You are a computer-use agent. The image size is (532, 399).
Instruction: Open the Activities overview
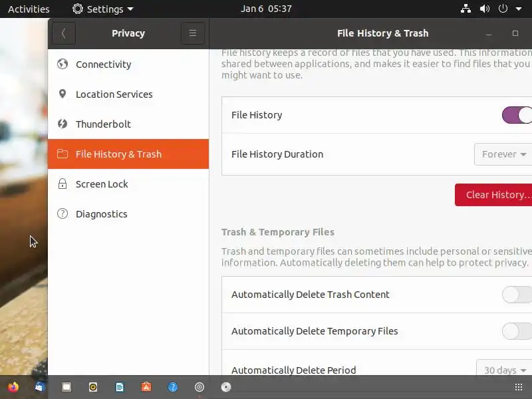coord(29,9)
